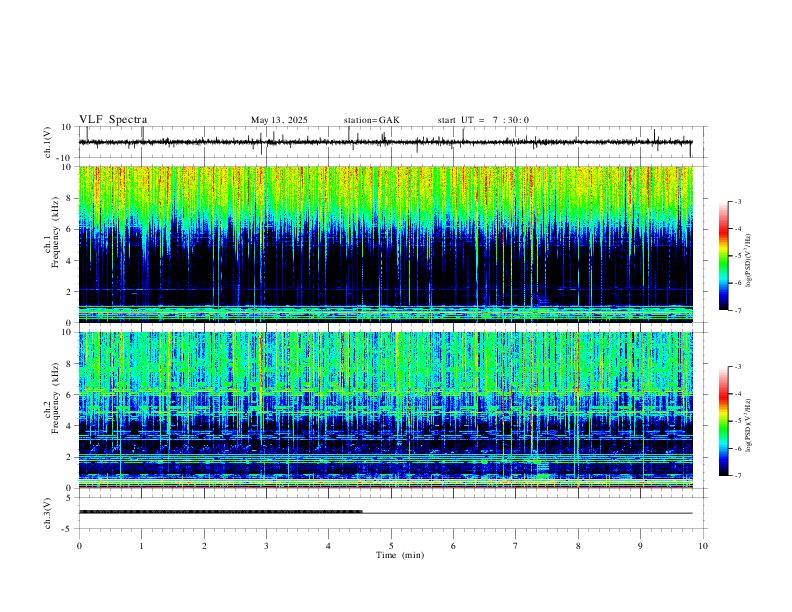Click inside the ch.1 spectrogram panel
792x612 pixels.
click(x=385, y=244)
